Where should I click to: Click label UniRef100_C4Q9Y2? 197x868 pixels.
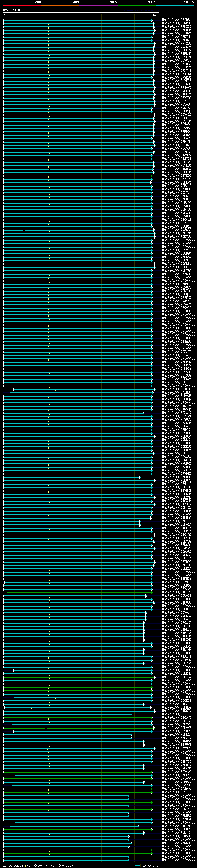(177, 717)
